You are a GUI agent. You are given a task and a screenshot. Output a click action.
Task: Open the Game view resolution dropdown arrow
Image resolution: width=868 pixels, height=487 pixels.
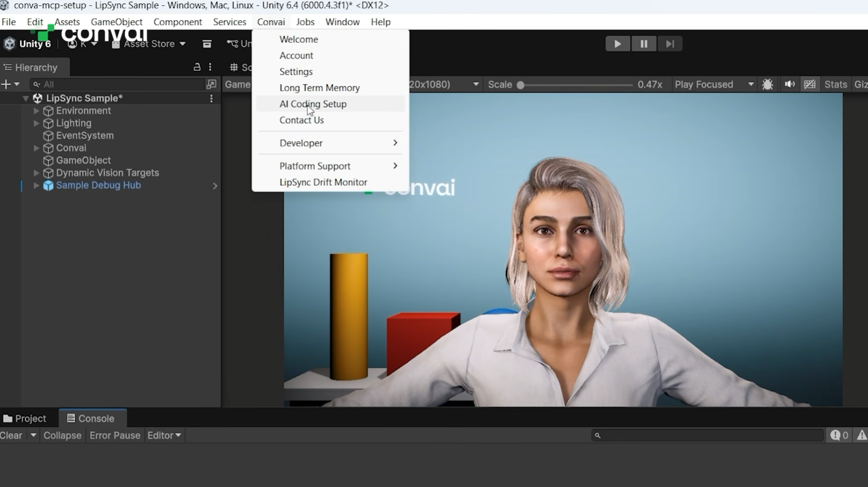point(476,84)
